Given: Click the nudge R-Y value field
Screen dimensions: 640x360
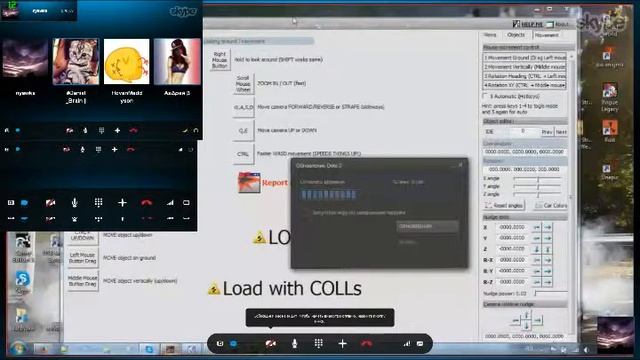Looking at the screenshot, I should (x=513, y=271).
